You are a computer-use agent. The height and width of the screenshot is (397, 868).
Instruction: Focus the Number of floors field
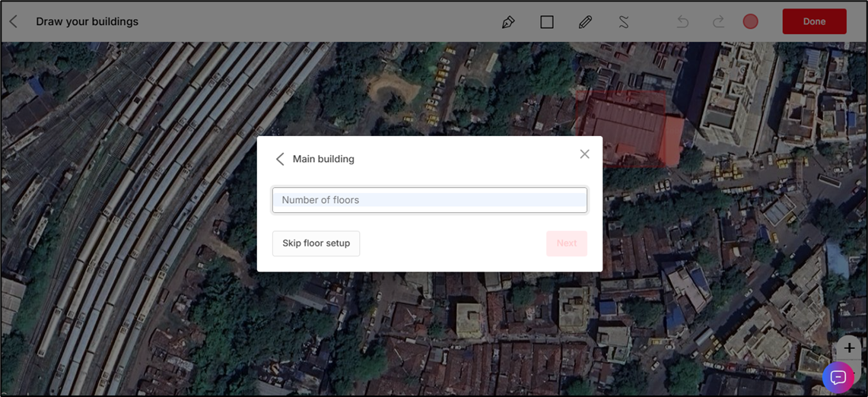click(430, 200)
